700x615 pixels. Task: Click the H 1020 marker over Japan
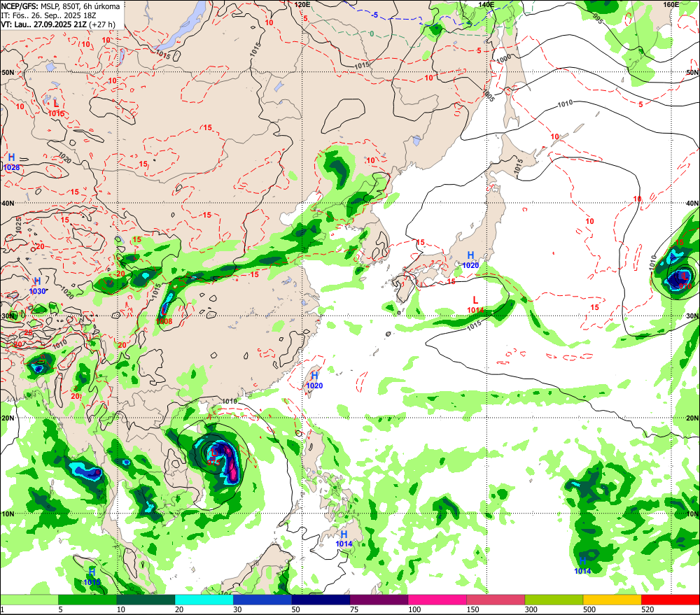470,260
